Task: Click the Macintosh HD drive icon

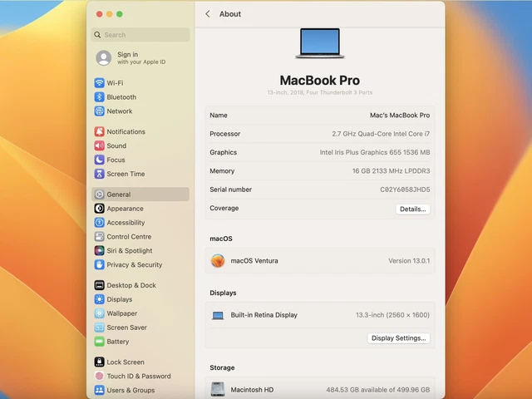Action: click(218, 390)
